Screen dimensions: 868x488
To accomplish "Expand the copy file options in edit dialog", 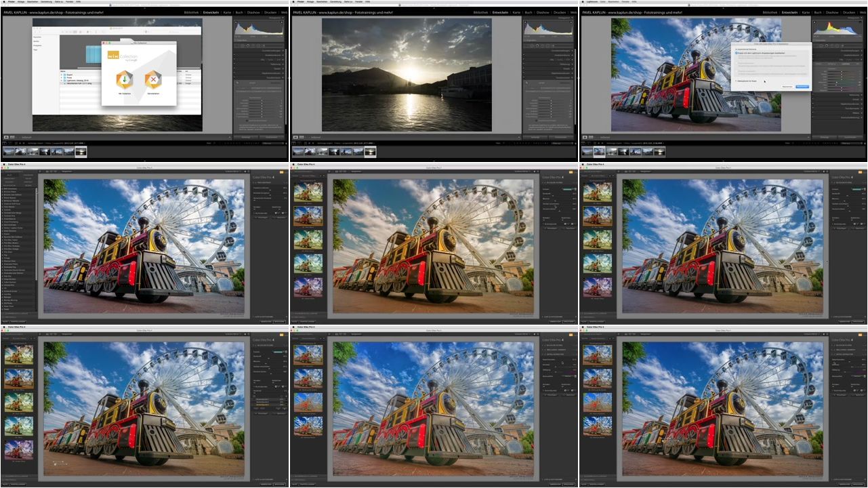I will point(737,81).
